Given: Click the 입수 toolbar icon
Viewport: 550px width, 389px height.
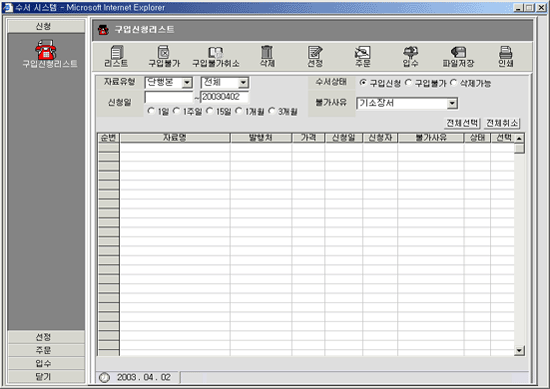Looking at the screenshot, I should 410,56.
